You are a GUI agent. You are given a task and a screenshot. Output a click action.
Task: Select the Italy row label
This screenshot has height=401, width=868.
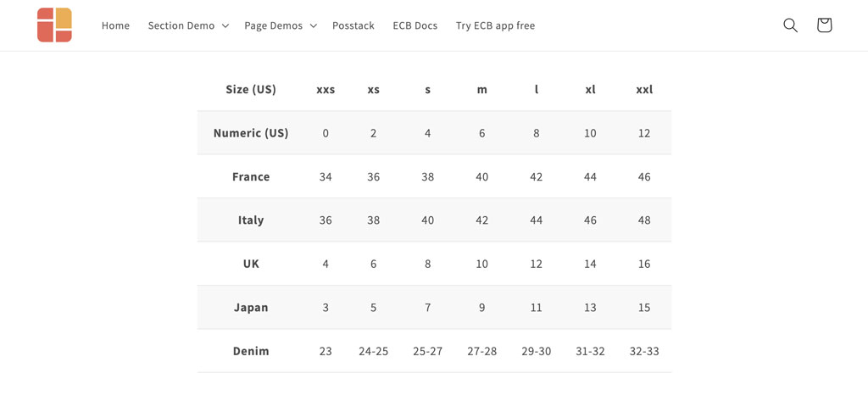pos(251,220)
